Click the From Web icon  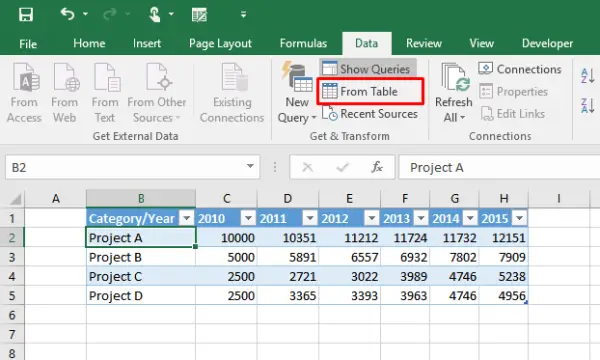click(65, 93)
